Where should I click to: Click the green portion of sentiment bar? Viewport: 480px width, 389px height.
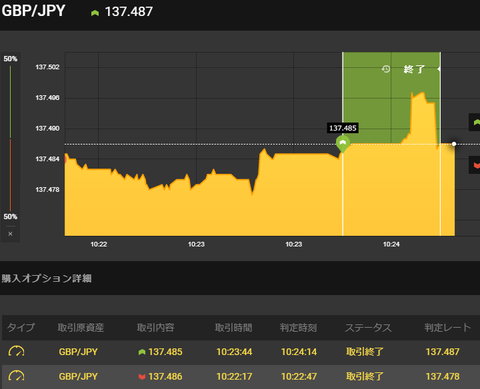(x=10, y=102)
